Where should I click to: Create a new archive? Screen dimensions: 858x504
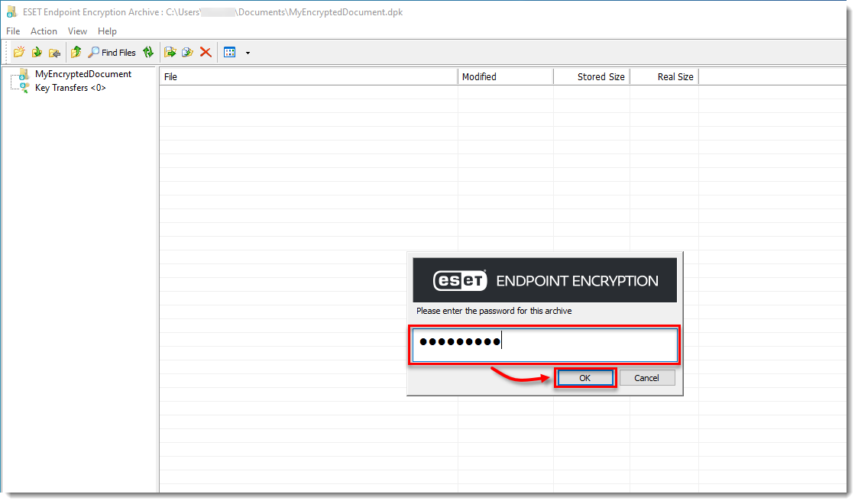(x=19, y=52)
